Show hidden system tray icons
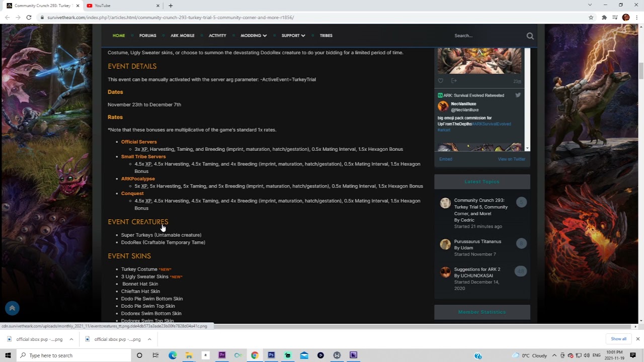This screenshot has height=362, width=644. pos(554,355)
